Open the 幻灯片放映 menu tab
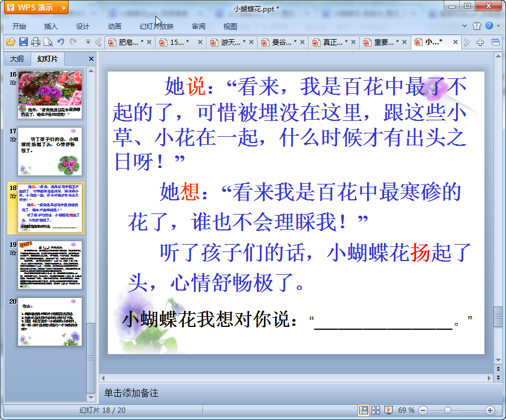Viewport: 506px width, 420px height. click(x=157, y=26)
